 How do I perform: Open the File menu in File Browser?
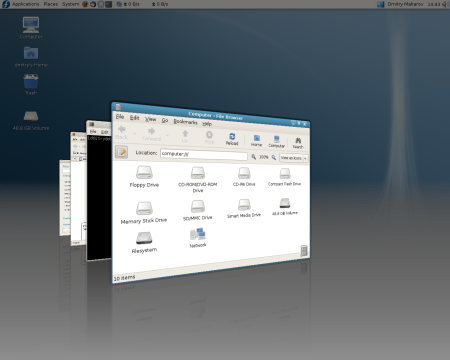(x=120, y=117)
